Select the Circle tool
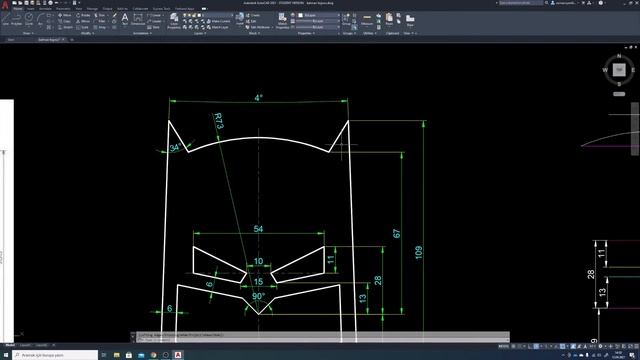 point(29,19)
